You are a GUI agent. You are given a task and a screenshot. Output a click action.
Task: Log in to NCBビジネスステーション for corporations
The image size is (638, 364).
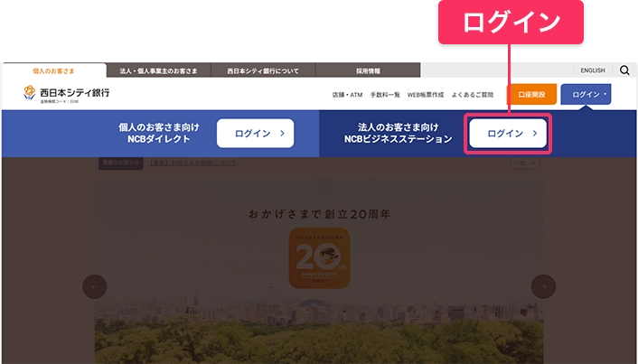[x=508, y=134]
